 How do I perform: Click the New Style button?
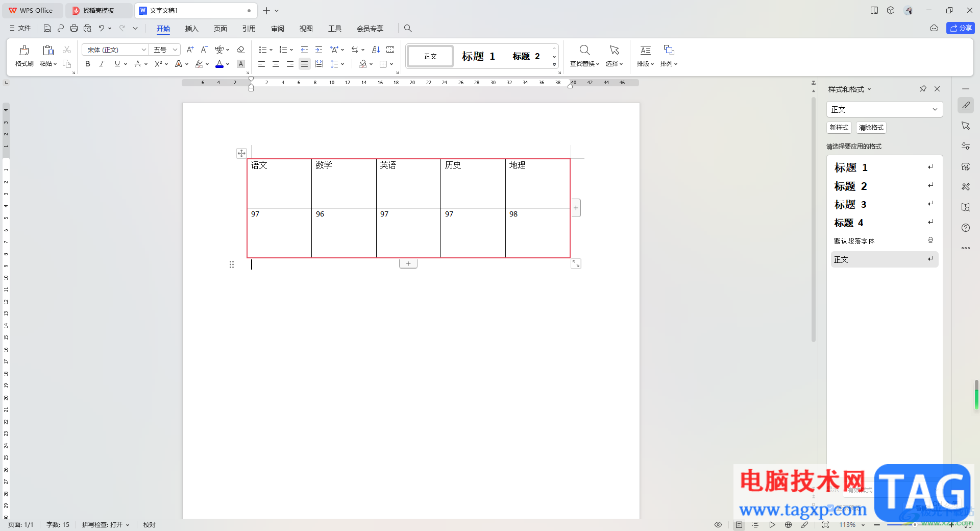(x=839, y=128)
